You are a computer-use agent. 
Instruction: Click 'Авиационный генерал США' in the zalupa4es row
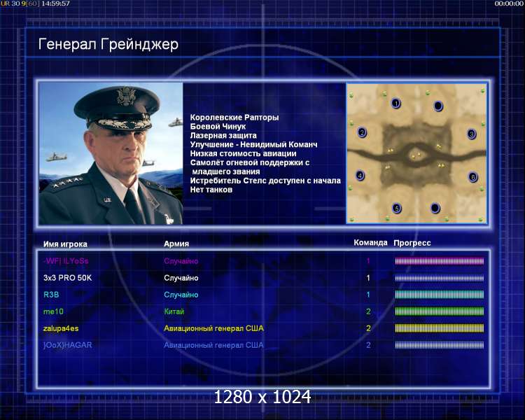tap(213, 328)
